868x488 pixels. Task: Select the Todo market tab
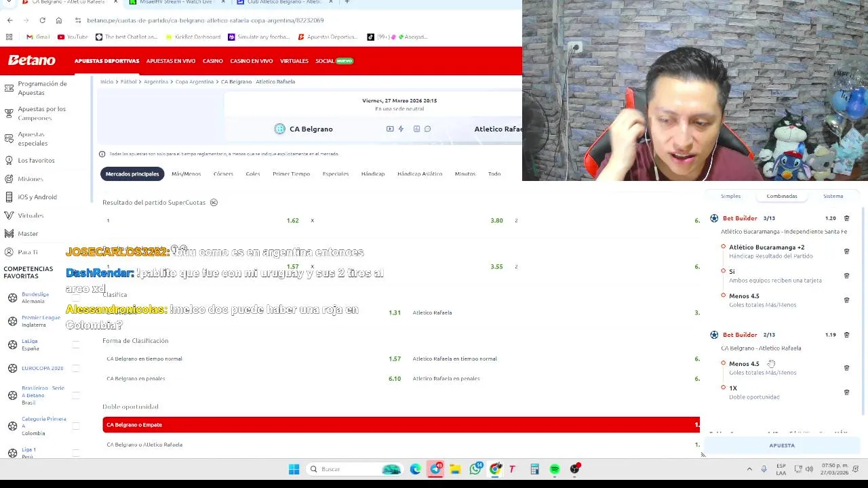tap(494, 174)
